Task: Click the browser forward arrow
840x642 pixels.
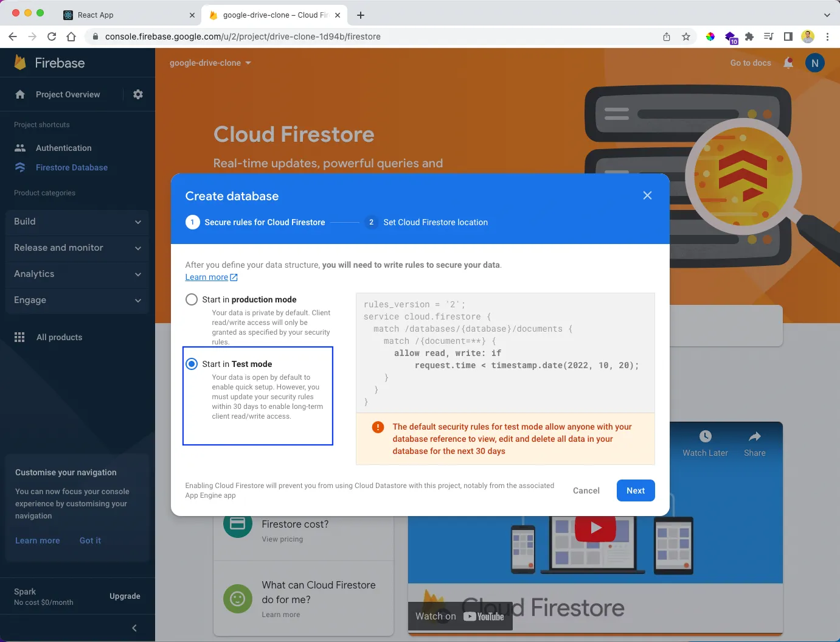Action: click(x=32, y=37)
